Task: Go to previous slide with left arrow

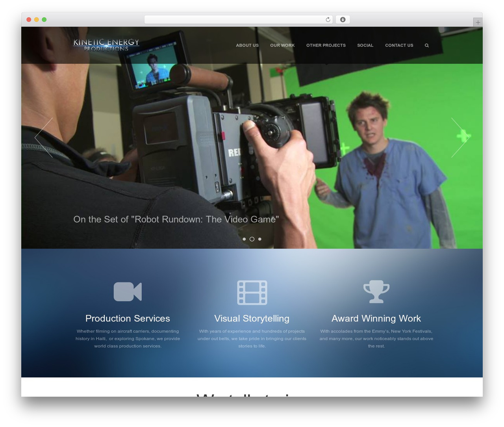Action: [44, 137]
